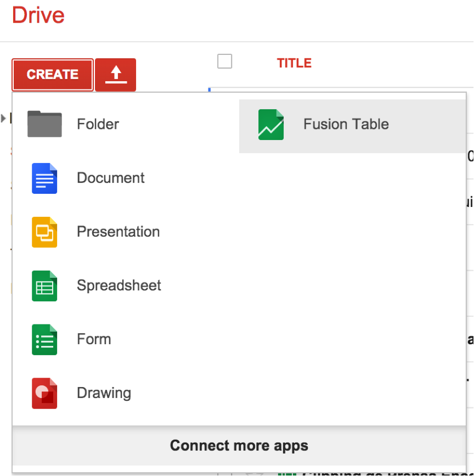Click the red upload arrow button
Screen dimensions: 474x476
tap(116, 75)
